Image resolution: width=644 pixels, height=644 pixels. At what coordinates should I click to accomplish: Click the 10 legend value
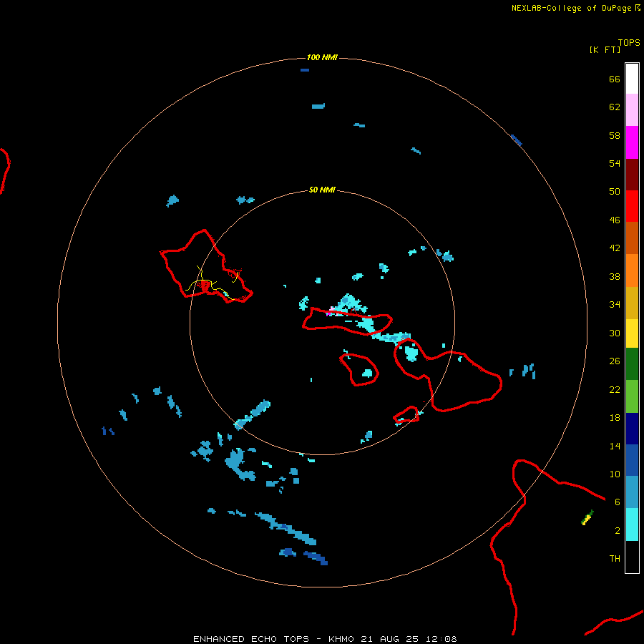click(x=615, y=474)
